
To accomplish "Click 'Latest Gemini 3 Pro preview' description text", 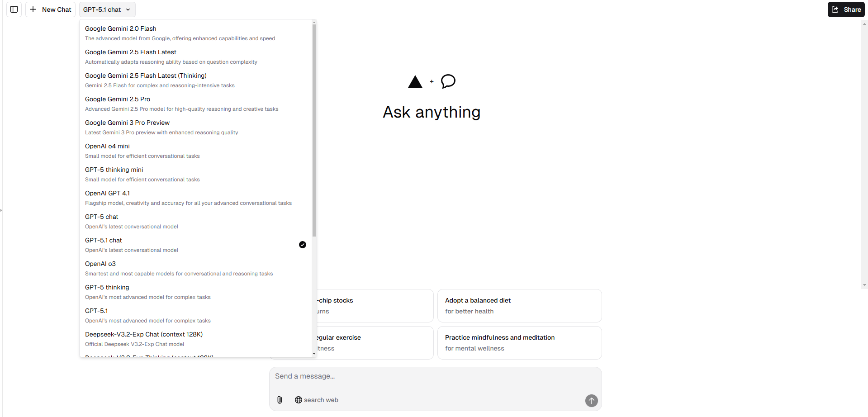I will click(x=161, y=133).
